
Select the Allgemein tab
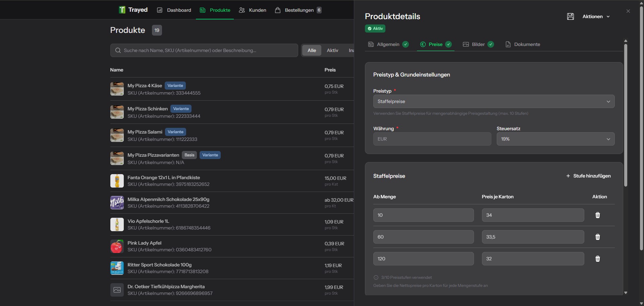click(x=388, y=44)
